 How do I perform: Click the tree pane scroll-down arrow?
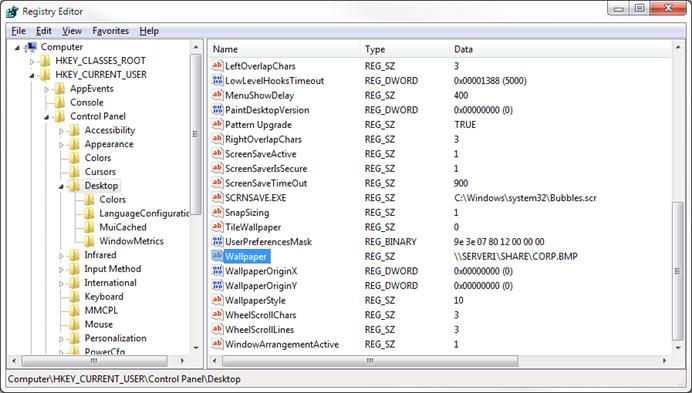click(x=196, y=348)
